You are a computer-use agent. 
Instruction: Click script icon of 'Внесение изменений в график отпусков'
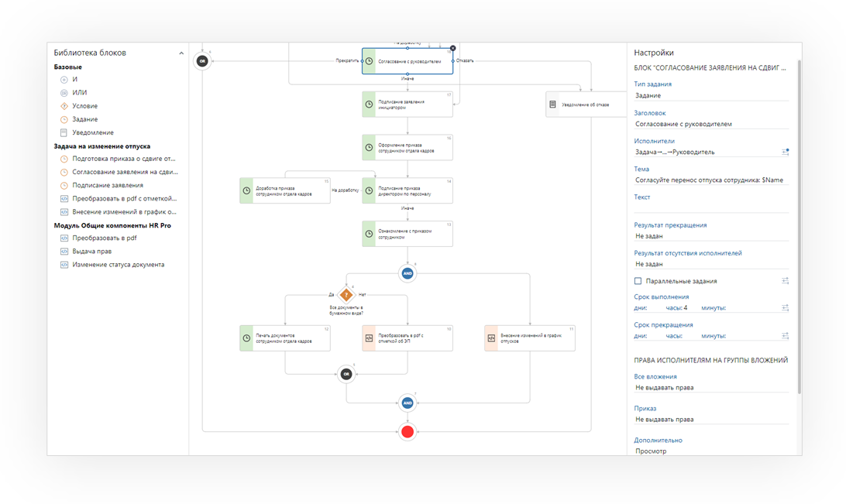coord(491,338)
